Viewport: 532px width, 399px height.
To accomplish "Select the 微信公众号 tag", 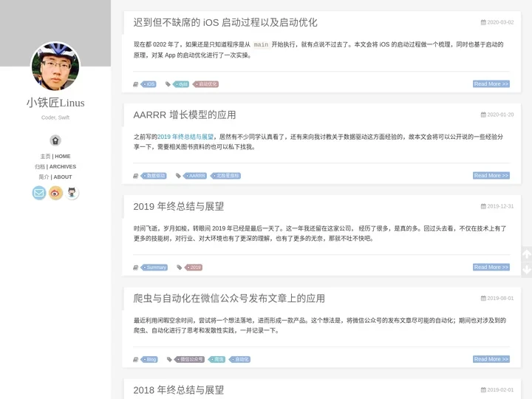I will click(x=189, y=359).
